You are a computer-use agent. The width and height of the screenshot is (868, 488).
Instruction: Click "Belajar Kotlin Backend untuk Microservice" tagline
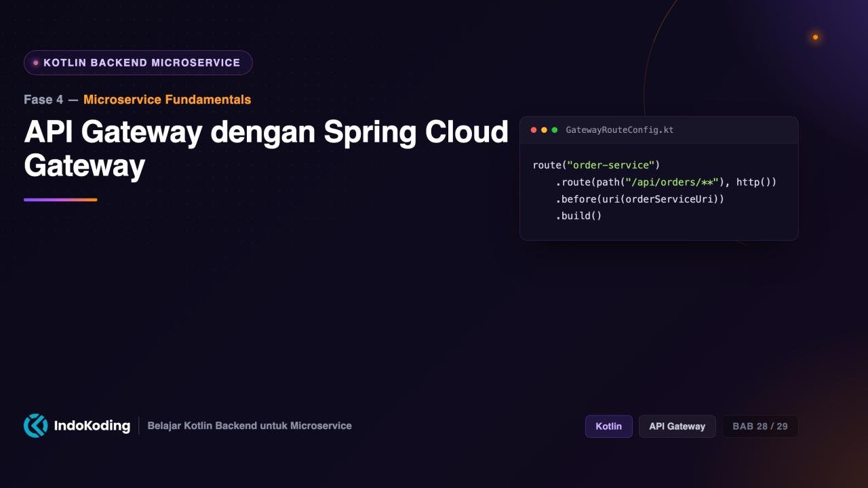[250, 426]
